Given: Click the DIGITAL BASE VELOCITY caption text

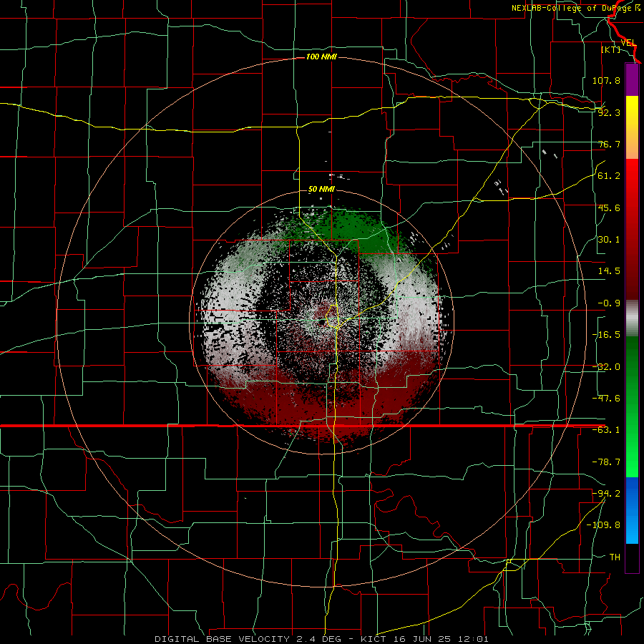Looking at the screenshot, I should pos(223,639).
